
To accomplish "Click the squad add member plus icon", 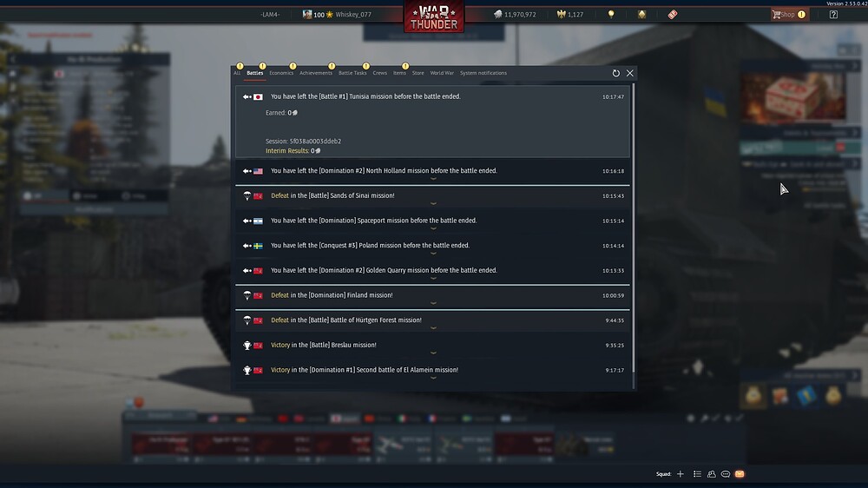I will (x=681, y=474).
